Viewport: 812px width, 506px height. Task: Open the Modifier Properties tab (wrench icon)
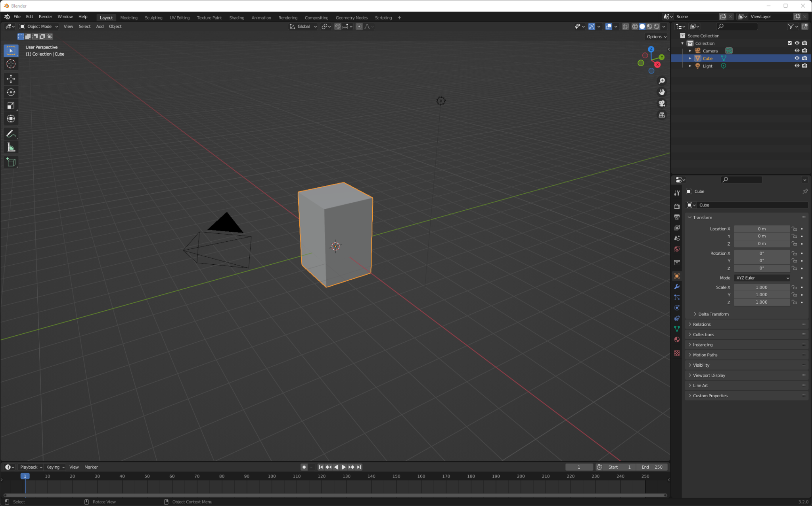(x=677, y=287)
